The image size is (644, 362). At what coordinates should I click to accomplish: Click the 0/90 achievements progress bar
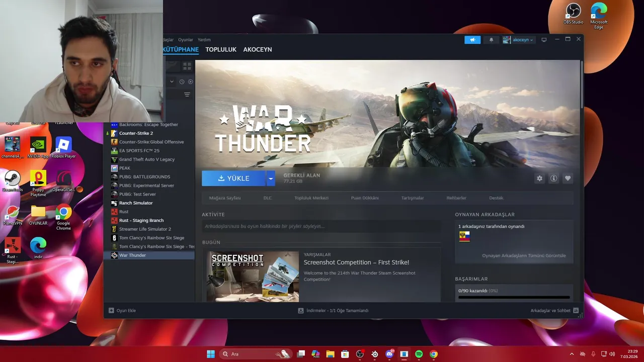point(514,298)
